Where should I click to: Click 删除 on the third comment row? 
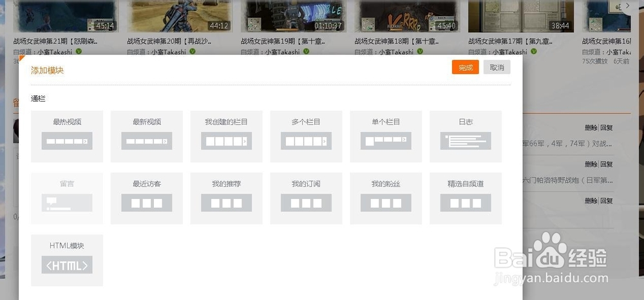[x=591, y=201]
